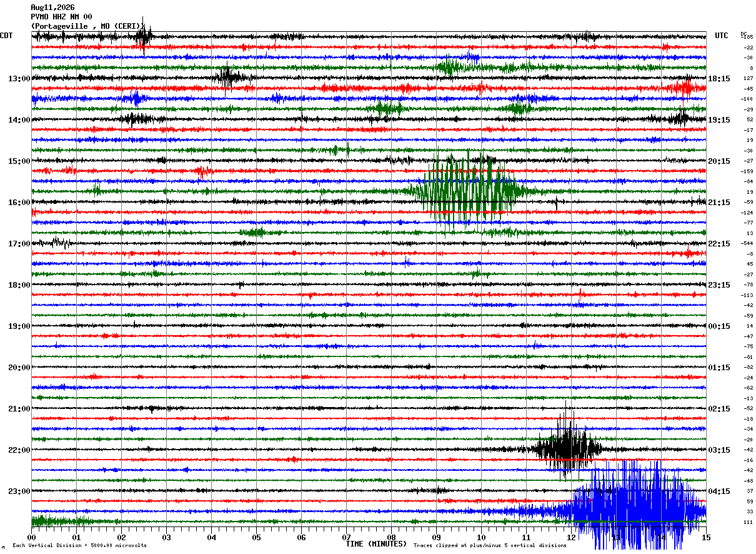Click the TIME (MINUTES) axis title

pyautogui.click(x=376, y=544)
